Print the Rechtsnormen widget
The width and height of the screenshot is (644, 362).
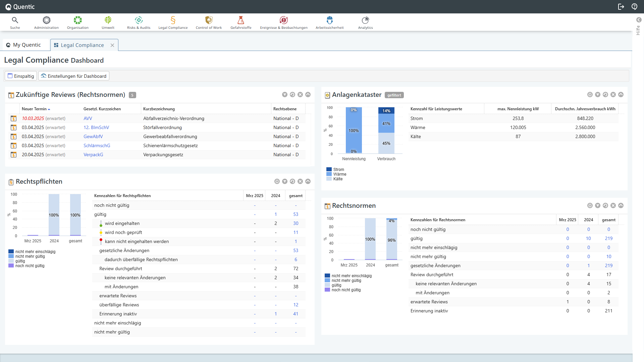click(x=590, y=205)
